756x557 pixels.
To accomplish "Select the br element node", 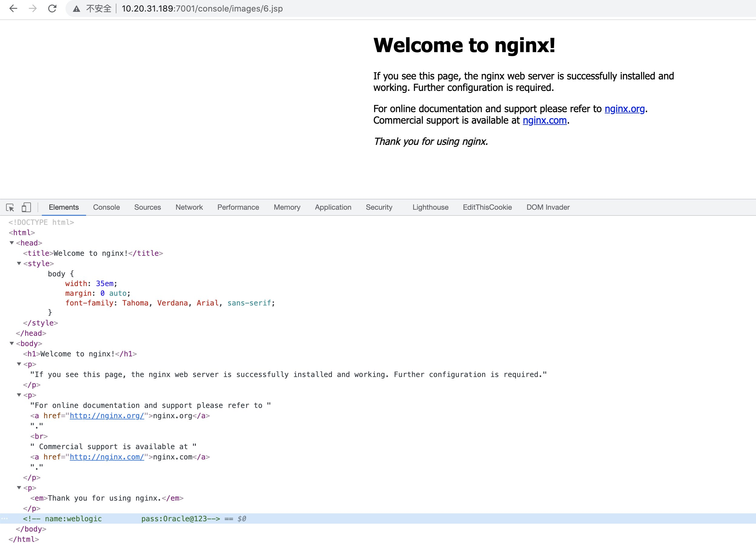I will pyautogui.click(x=39, y=436).
